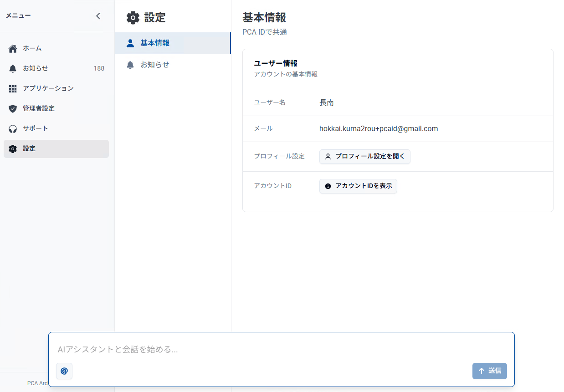Click the shield icon for 管理者設定
This screenshot has width=564, height=392.
[13, 109]
